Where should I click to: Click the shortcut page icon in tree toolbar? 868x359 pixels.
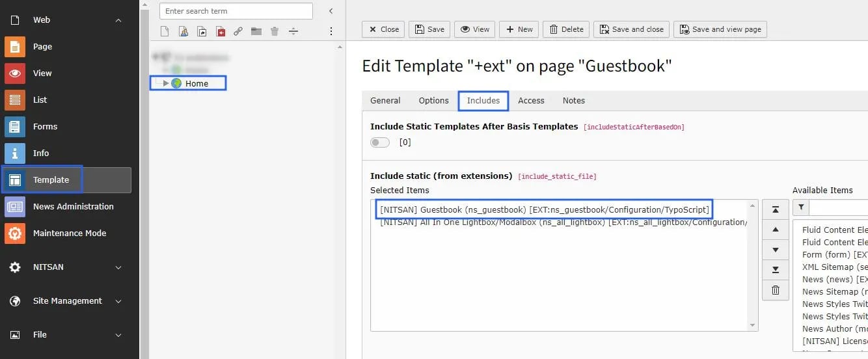click(x=202, y=31)
